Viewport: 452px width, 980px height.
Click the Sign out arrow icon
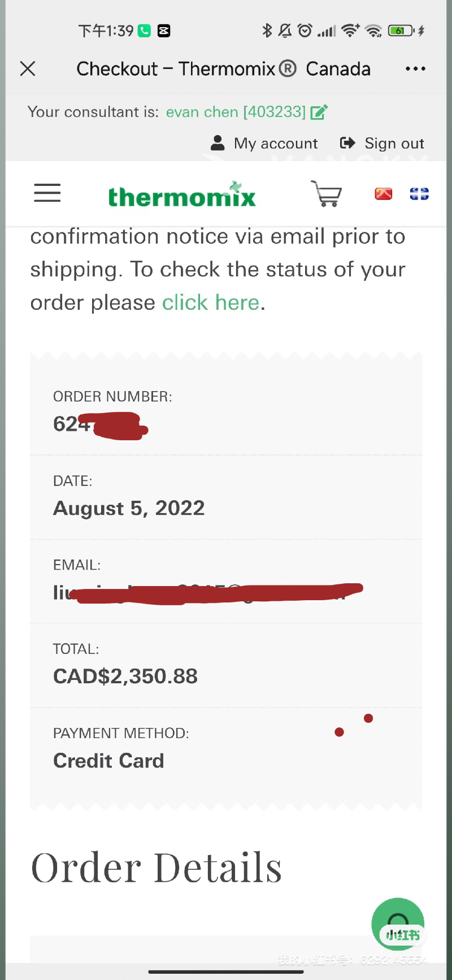coord(347,143)
